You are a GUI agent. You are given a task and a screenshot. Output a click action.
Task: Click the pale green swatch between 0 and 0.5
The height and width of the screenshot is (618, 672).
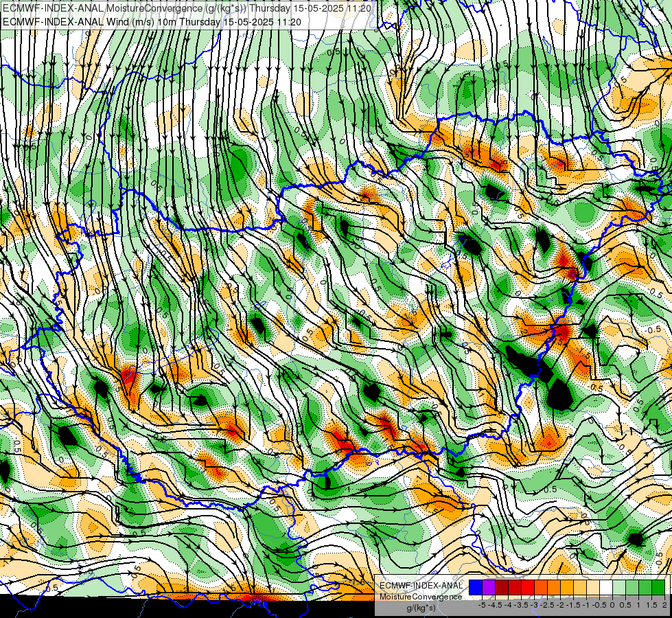619,588
